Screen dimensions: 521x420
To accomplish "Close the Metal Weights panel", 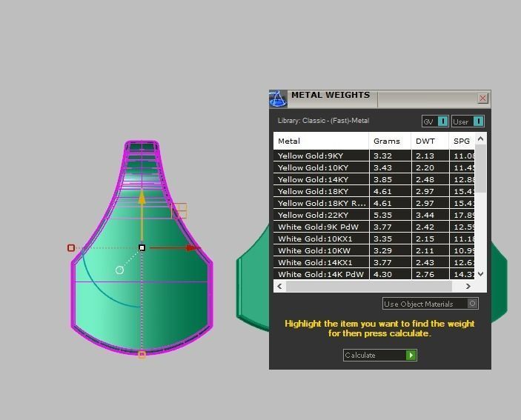I will pos(483,98).
